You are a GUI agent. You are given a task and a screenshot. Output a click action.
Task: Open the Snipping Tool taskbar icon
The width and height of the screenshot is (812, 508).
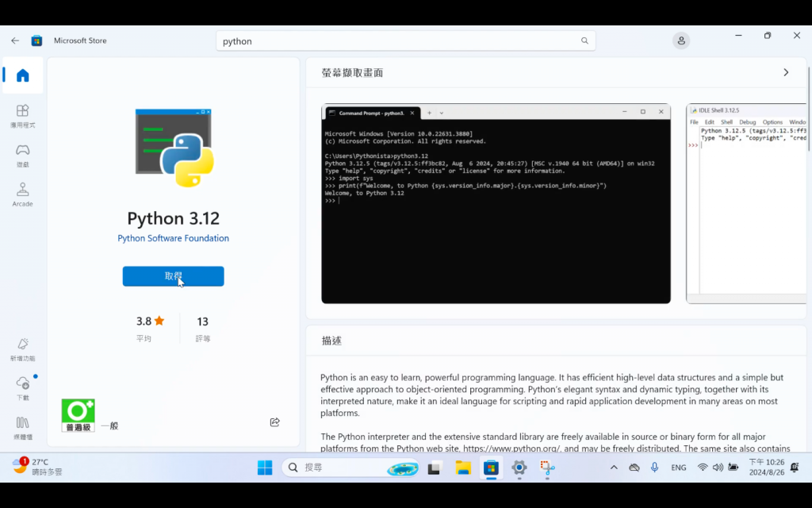pos(547,468)
